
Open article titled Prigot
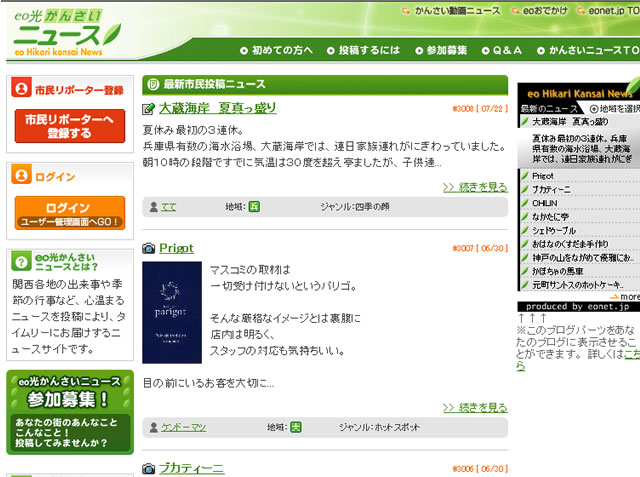[x=176, y=248]
